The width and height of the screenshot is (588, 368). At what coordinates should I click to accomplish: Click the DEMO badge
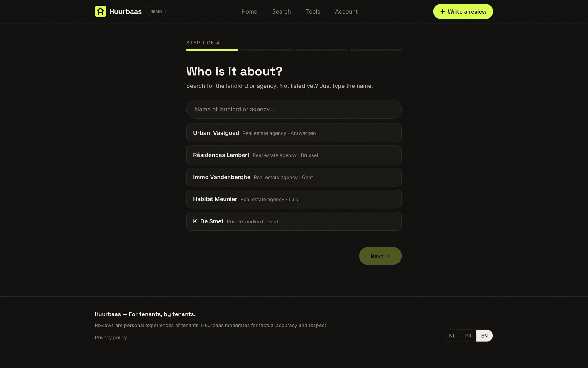[156, 11]
